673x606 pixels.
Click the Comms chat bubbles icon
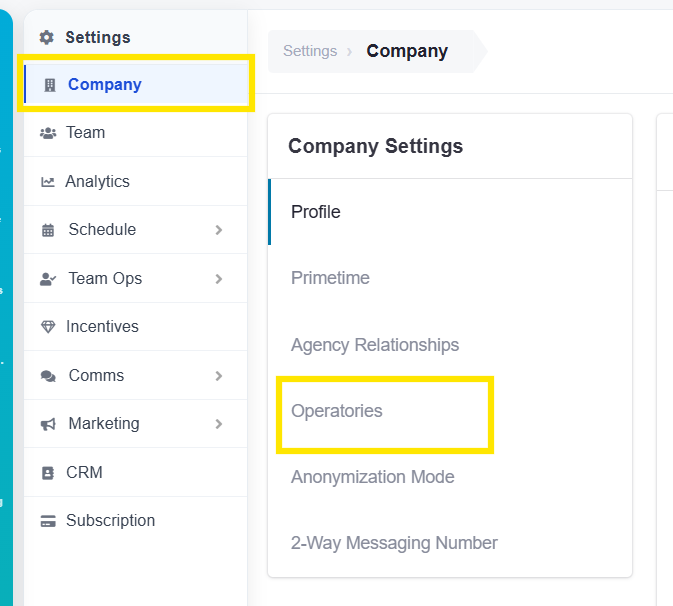[x=48, y=376]
